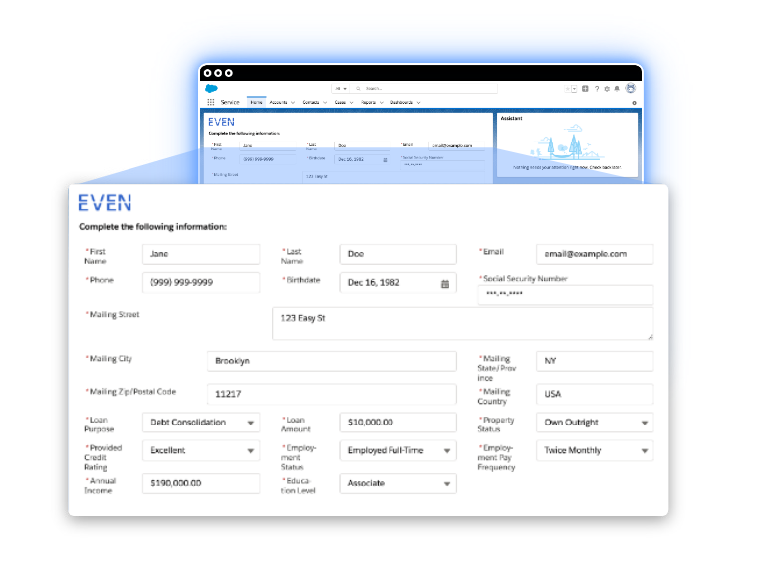The width and height of the screenshot is (781, 566).
Task: Click the Phone field (999) 999-9999 in enlarged form
Action: coord(201,283)
